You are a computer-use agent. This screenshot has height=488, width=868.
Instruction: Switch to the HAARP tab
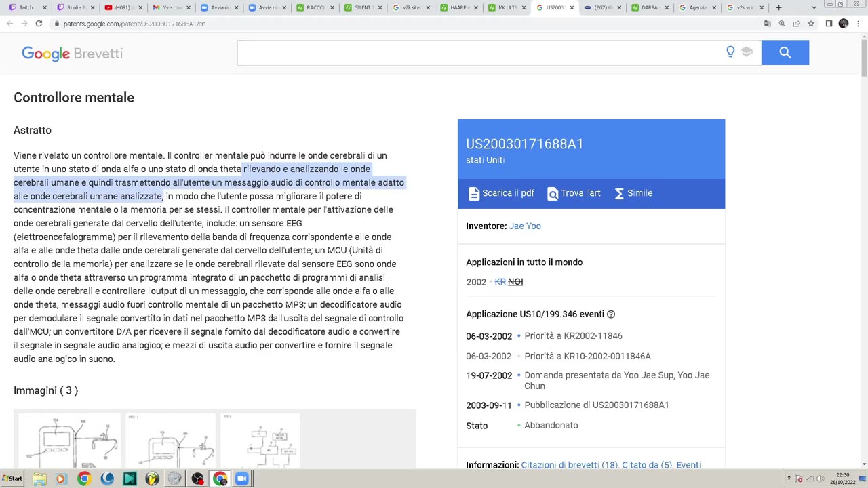[x=458, y=7]
